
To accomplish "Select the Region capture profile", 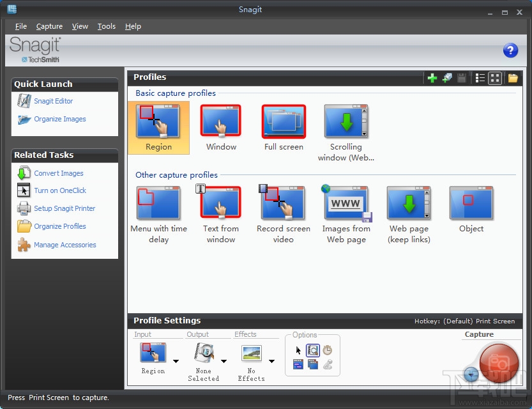I will (158, 128).
